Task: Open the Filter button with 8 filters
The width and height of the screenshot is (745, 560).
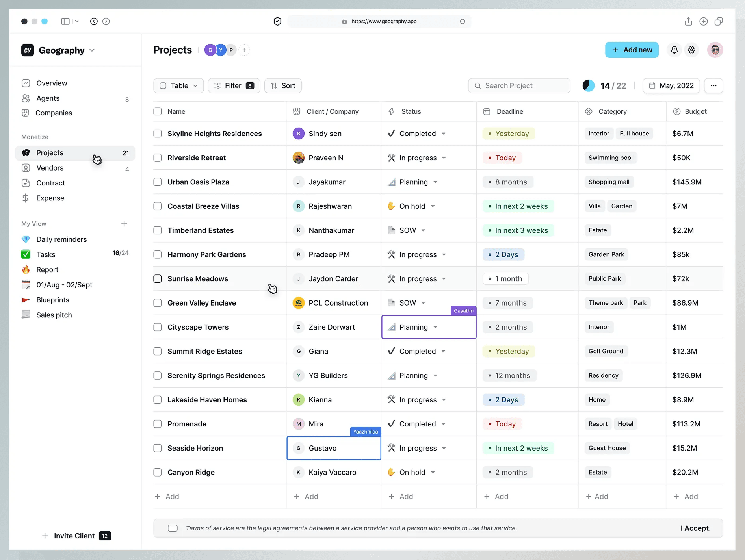Action: [234, 85]
